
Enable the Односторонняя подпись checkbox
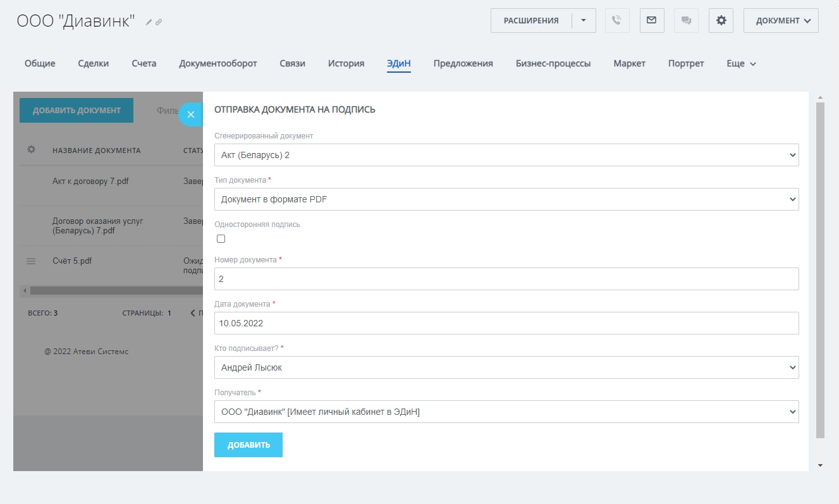221,239
